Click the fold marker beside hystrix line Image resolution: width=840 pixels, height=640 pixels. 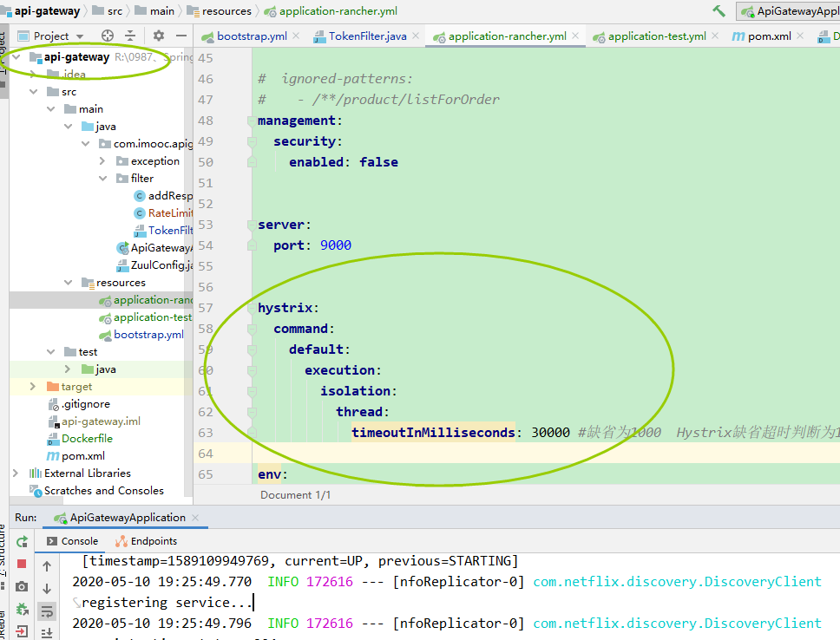pos(252,308)
